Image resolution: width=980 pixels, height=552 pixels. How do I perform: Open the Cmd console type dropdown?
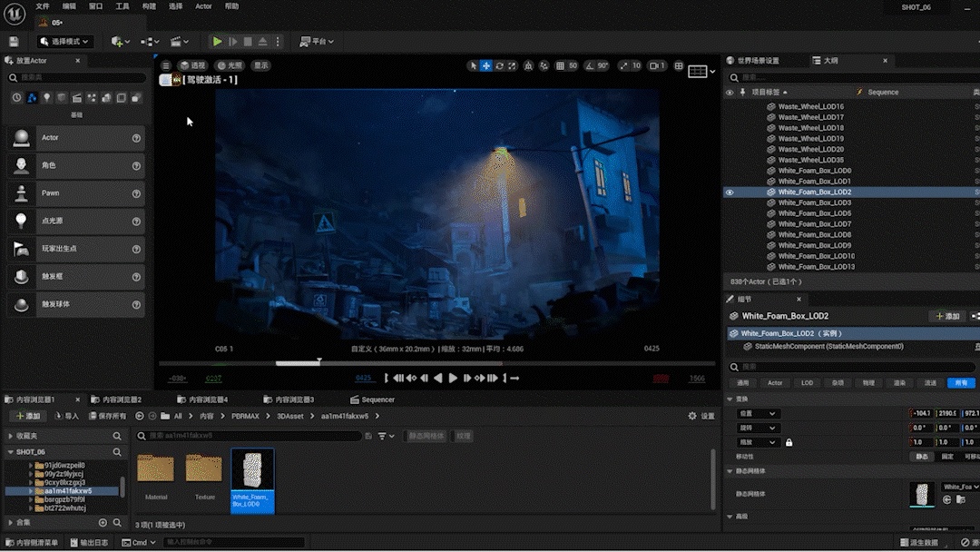138,543
